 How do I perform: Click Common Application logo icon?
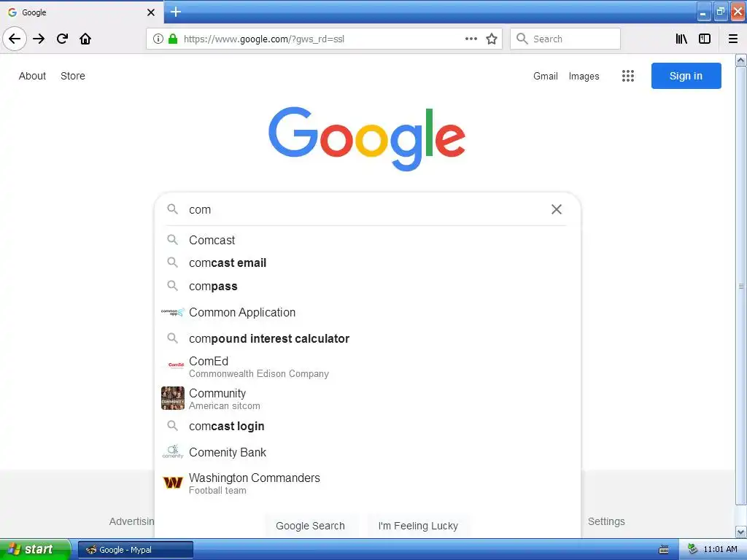click(172, 312)
